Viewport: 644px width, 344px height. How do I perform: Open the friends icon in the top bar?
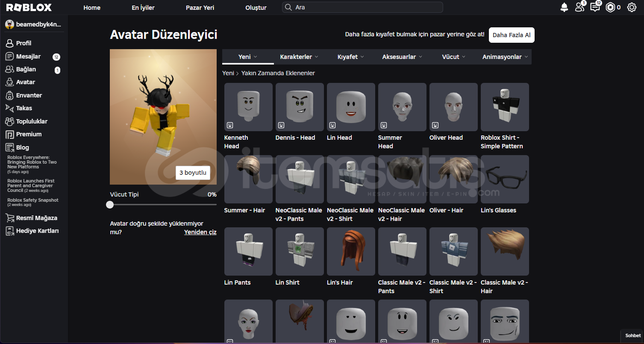click(x=579, y=7)
